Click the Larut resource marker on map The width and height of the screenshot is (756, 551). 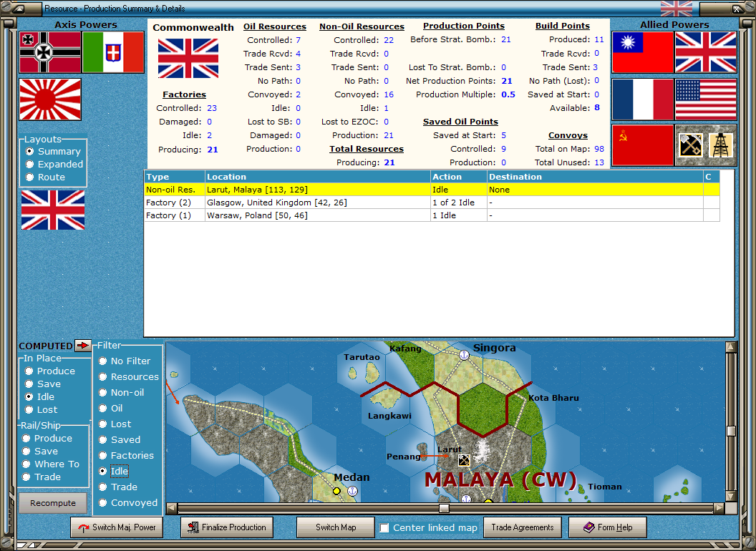[x=464, y=460]
